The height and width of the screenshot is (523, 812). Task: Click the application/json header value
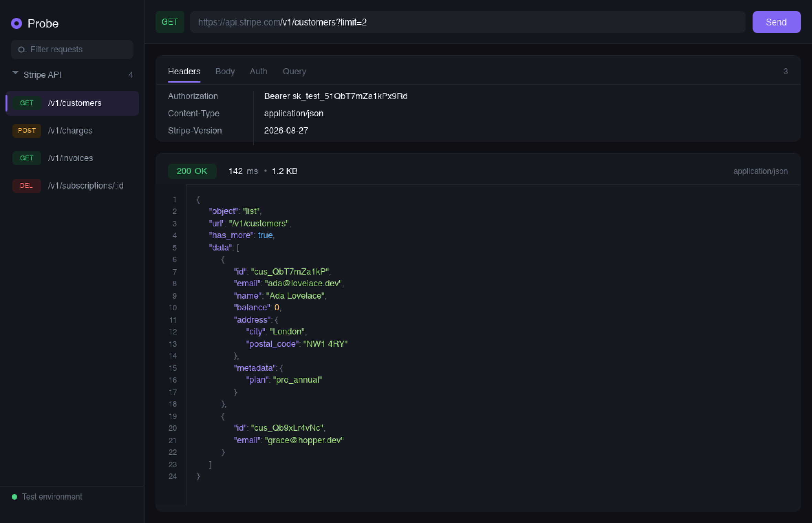(x=293, y=113)
